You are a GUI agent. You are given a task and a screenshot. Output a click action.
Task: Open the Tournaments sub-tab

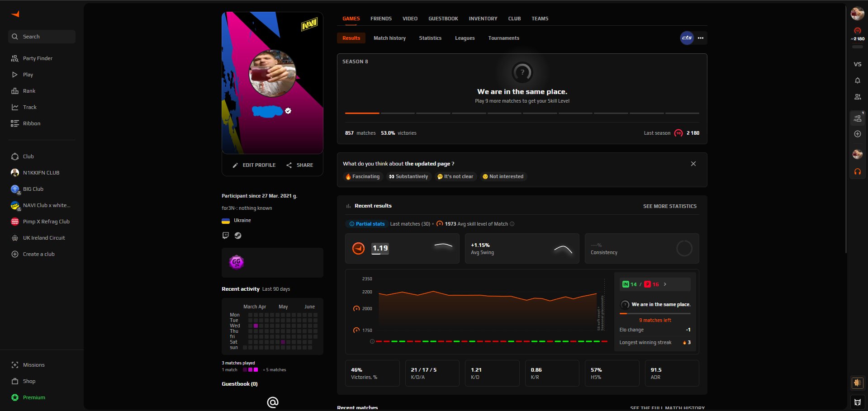(503, 38)
